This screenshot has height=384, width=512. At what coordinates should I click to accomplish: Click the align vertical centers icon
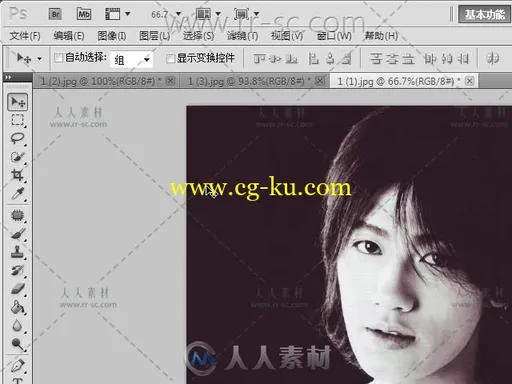pyautogui.click(x=275, y=59)
